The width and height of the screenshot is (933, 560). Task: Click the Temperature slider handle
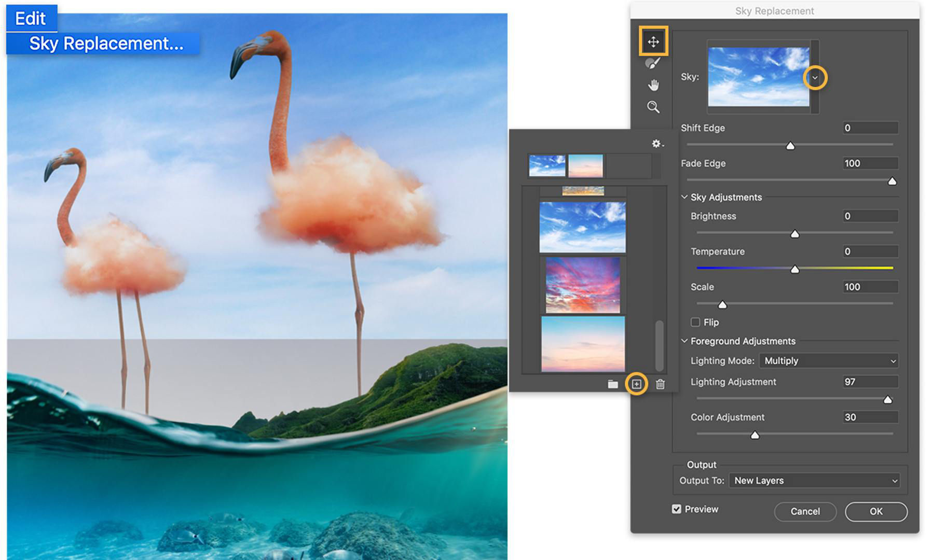click(795, 269)
